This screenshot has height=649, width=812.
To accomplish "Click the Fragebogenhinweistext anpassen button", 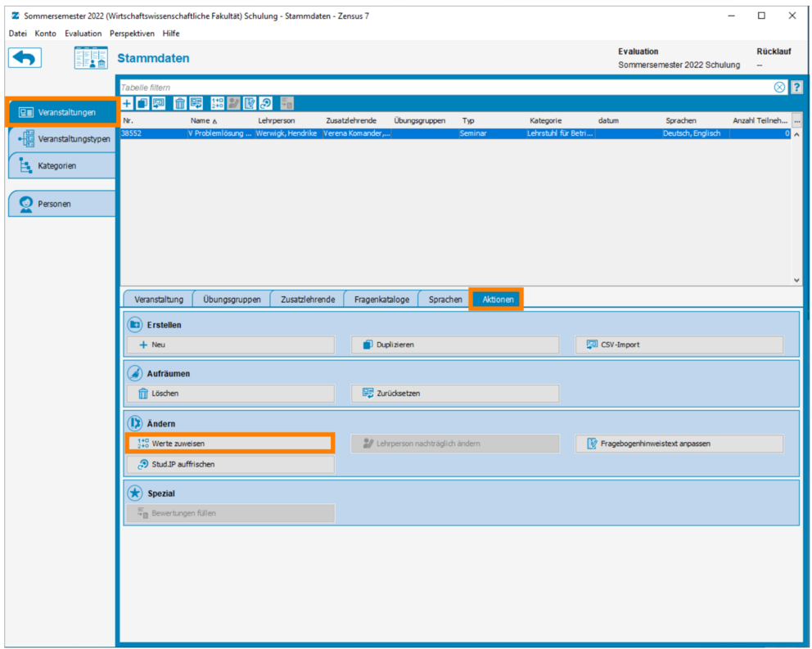I will click(679, 444).
